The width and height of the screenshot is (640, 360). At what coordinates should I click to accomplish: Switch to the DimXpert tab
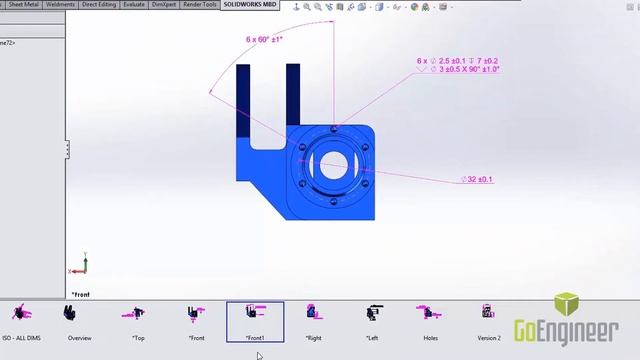pos(164,4)
